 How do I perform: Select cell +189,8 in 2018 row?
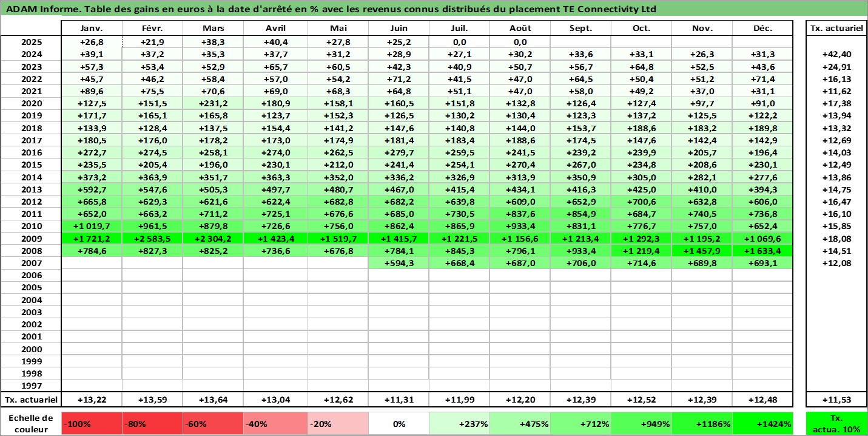(x=762, y=128)
